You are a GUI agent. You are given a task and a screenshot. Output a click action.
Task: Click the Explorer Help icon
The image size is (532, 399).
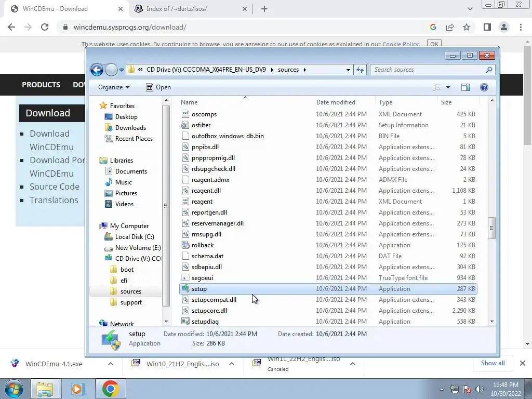tap(484, 87)
